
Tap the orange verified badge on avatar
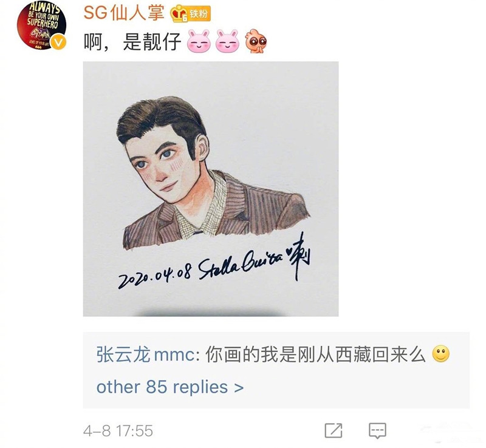pyautogui.click(x=58, y=42)
